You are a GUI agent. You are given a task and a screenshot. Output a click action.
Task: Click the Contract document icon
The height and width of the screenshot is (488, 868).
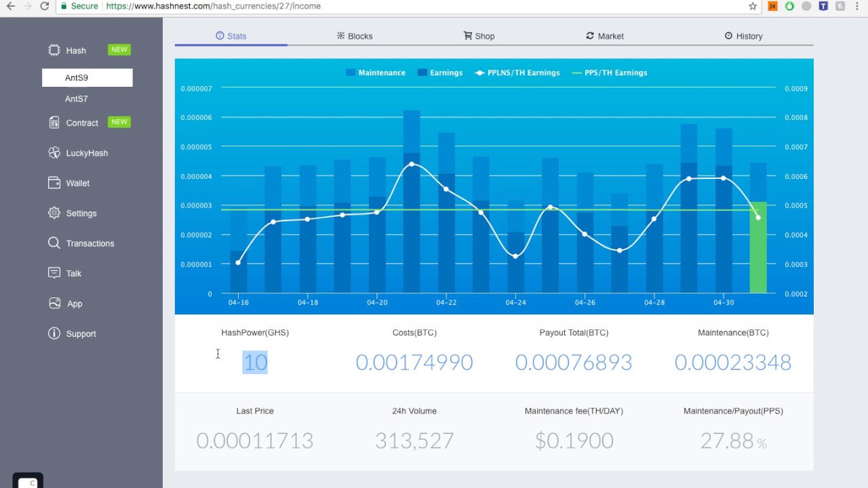(x=54, y=123)
